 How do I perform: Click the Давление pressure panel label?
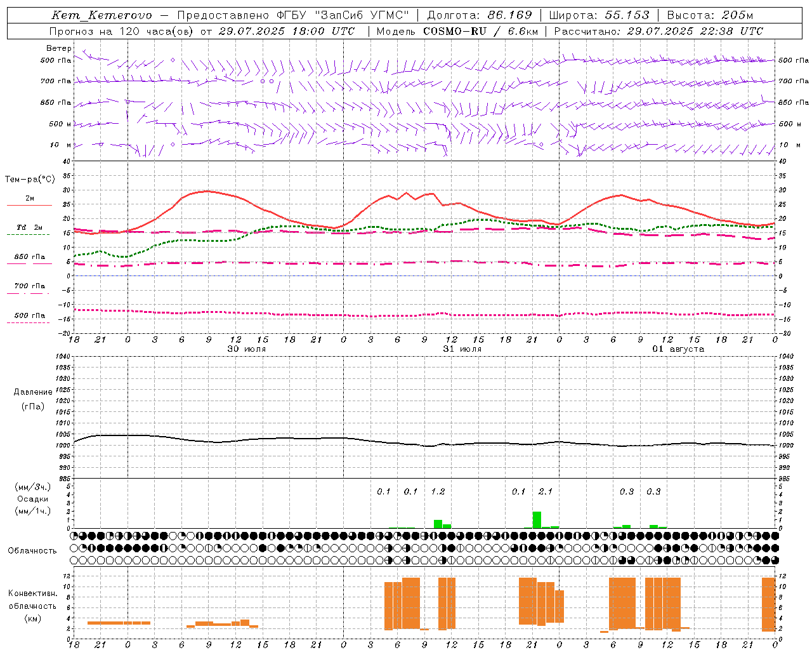[33, 392]
